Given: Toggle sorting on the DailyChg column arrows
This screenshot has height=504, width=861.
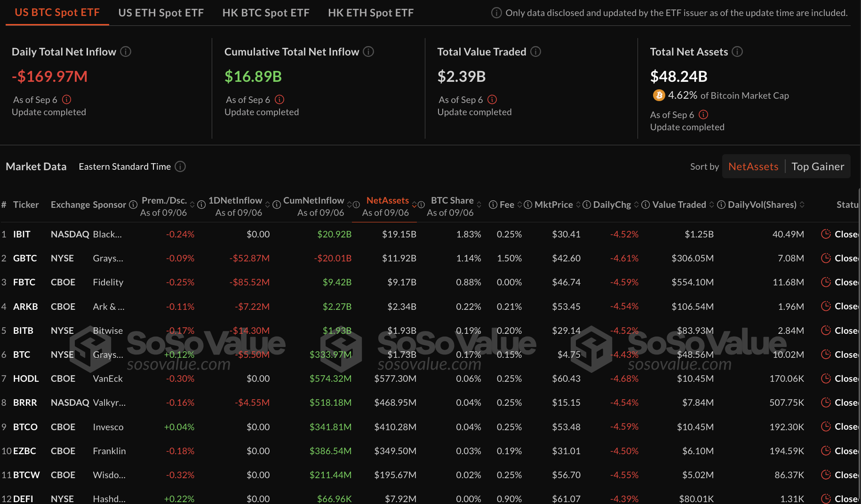Looking at the screenshot, I should [x=636, y=205].
